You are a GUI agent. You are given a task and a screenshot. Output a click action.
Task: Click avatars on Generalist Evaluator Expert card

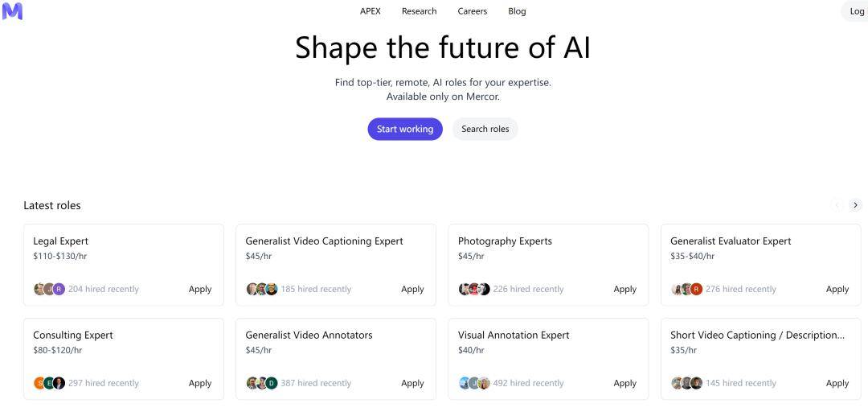pyautogui.click(x=686, y=289)
